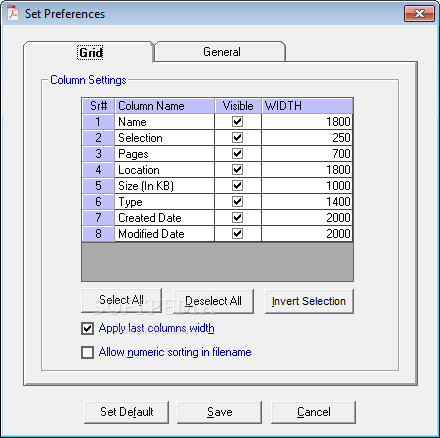Select the 'Modified Date' cell
440x438 pixels.
click(165, 234)
